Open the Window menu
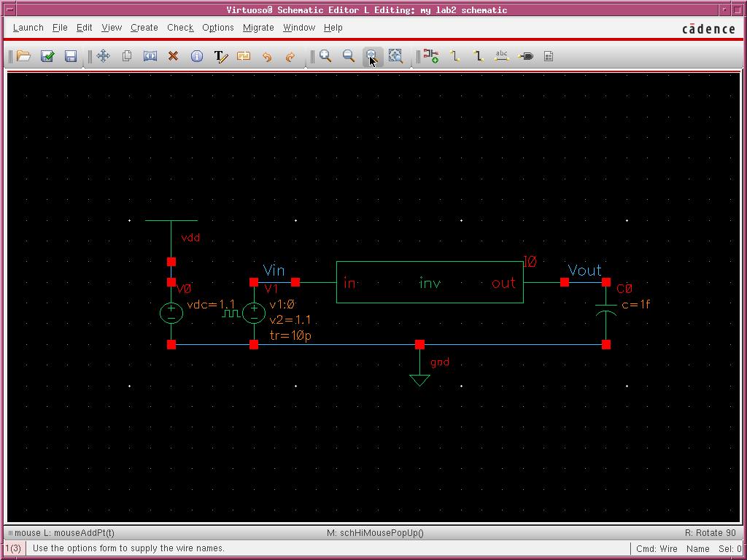 pos(299,28)
